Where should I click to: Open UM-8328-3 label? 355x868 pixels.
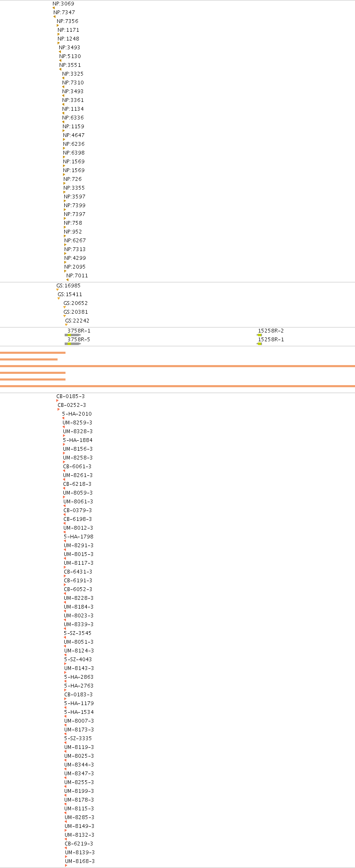(x=78, y=431)
